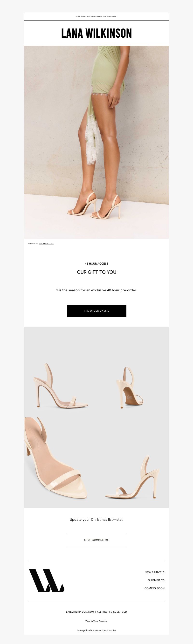Select the back-view heel showing the sole
193x644 pixels.
(x=129, y=388)
